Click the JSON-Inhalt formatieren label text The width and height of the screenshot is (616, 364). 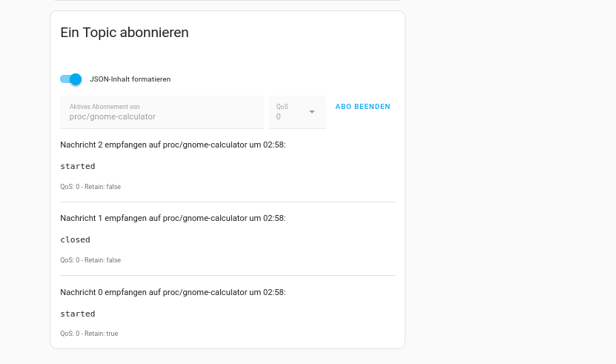[130, 79]
